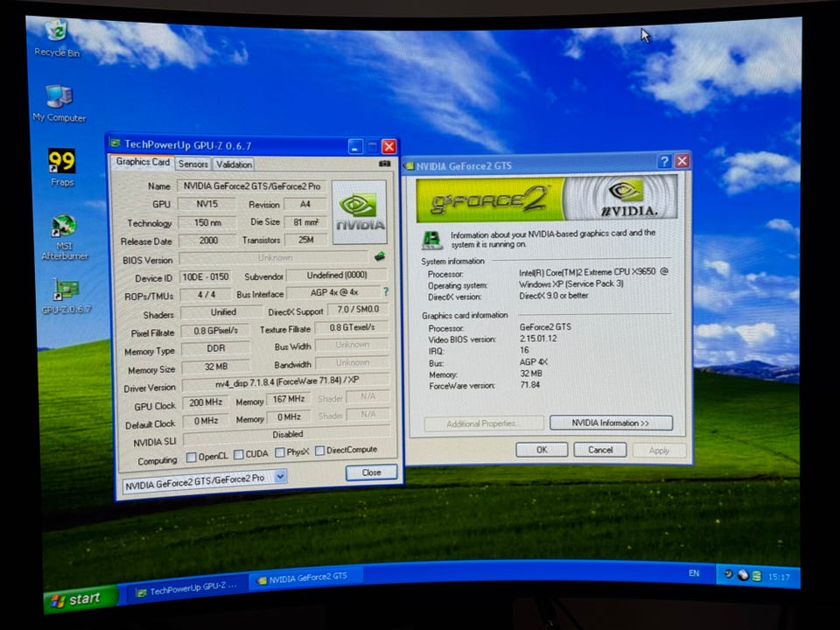Switch to NVIDIA GeForce2 GTS taskbar button

click(304, 578)
